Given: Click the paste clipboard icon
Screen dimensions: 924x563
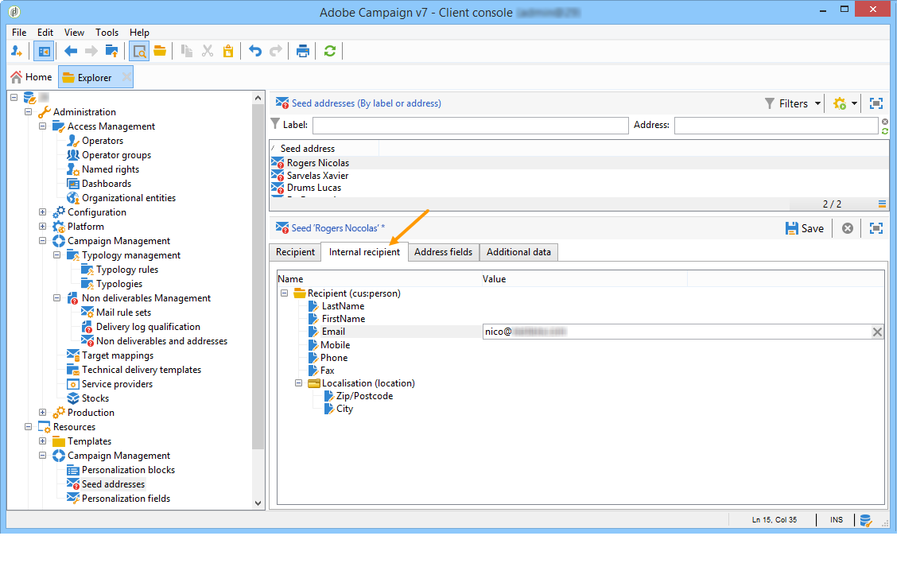Looking at the screenshot, I should 228,51.
